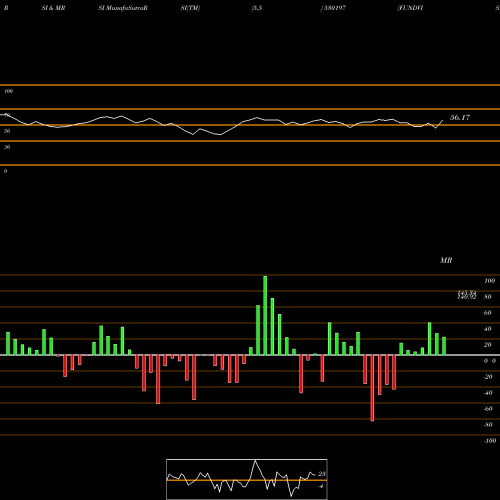Screen dimensions: 500x500
Task: Click the RSI value 56.17 label
Action: click(x=460, y=118)
